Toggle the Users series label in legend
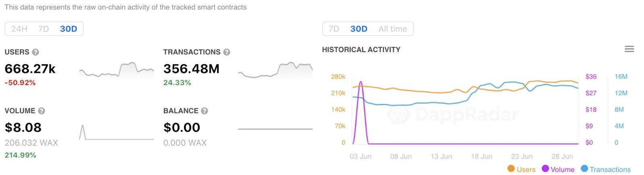This screenshot has width=644, height=175. (526, 169)
